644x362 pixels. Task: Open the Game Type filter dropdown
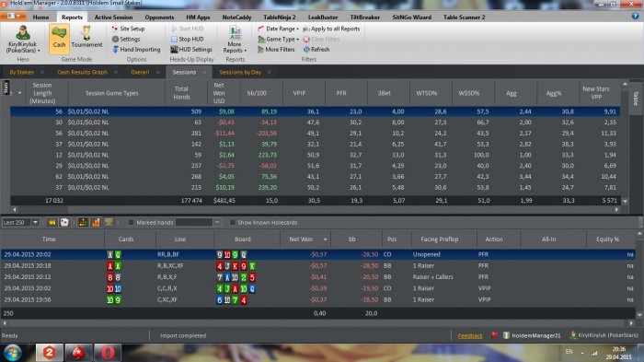tap(278, 39)
